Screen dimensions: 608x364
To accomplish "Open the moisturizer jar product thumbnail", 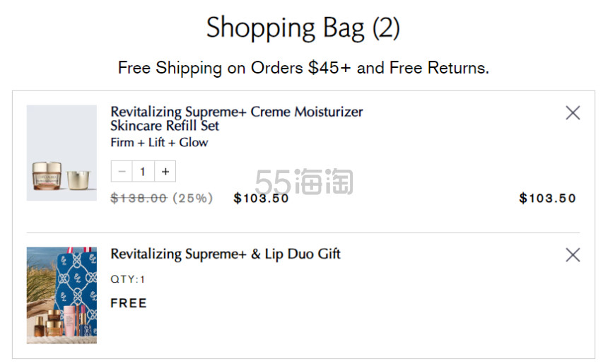I will 62,153.
